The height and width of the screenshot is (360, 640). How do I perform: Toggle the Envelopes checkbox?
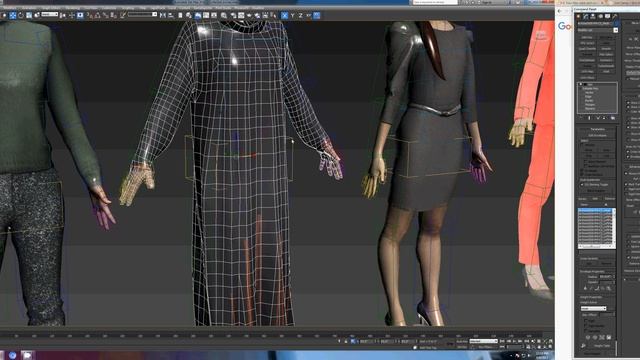582,171
